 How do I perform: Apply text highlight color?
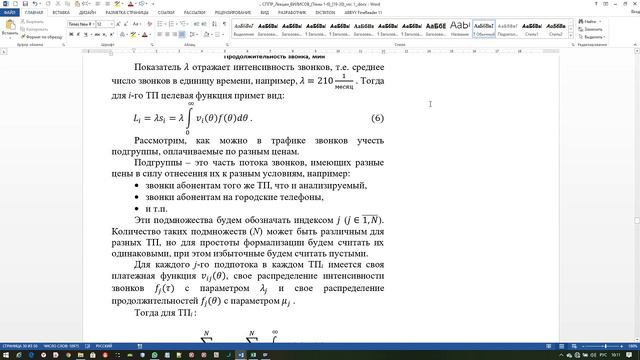pyautogui.click(x=133, y=35)
